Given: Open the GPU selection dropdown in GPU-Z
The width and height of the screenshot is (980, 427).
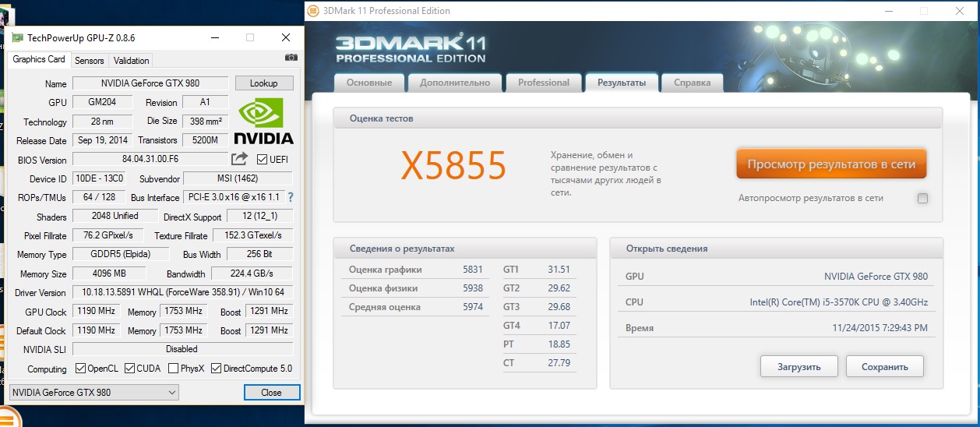Looking at the screenshot, I should (95, 393).
